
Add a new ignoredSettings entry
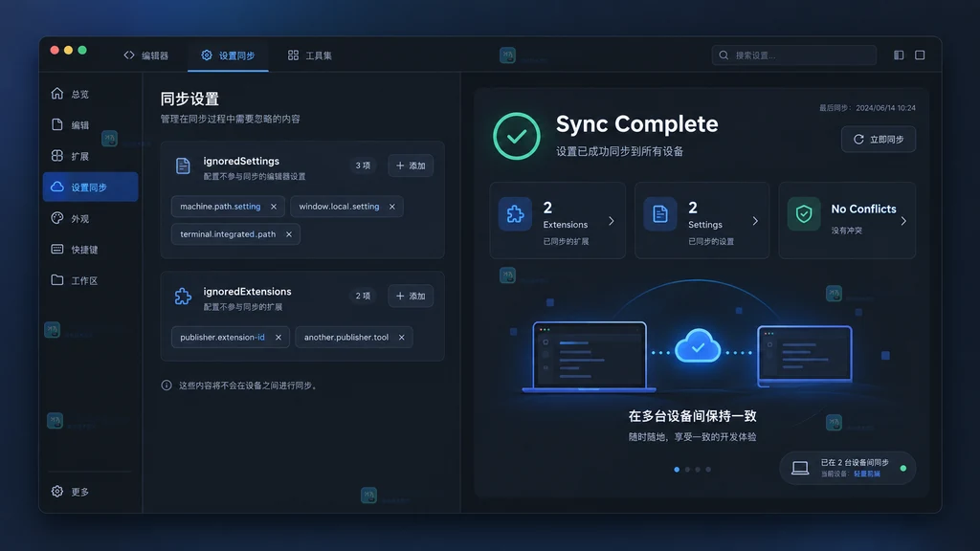click(x=411, y=165)
